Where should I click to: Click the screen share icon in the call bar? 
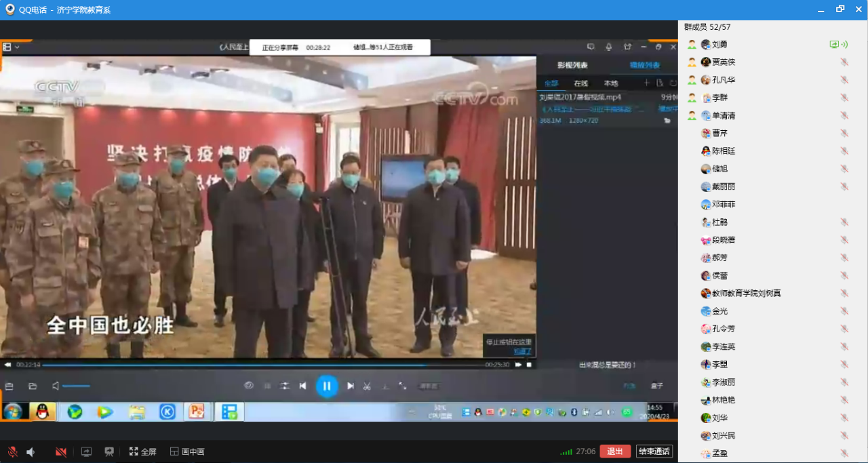coord(86,451)
